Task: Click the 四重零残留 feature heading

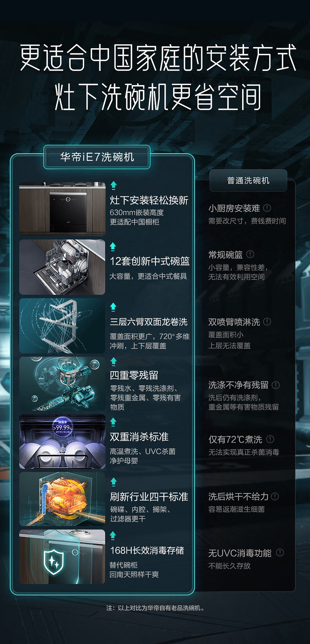Action: pos(134,375)
